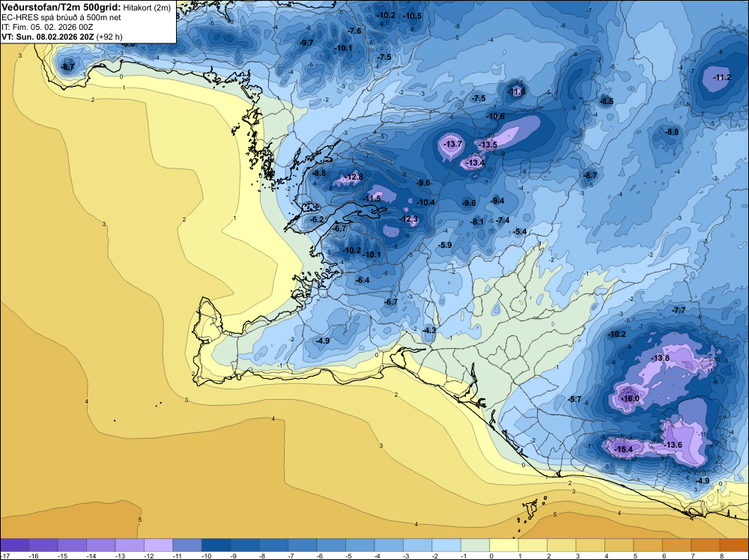Click the legend swatch between -14 and -13

tap(101, 545)
